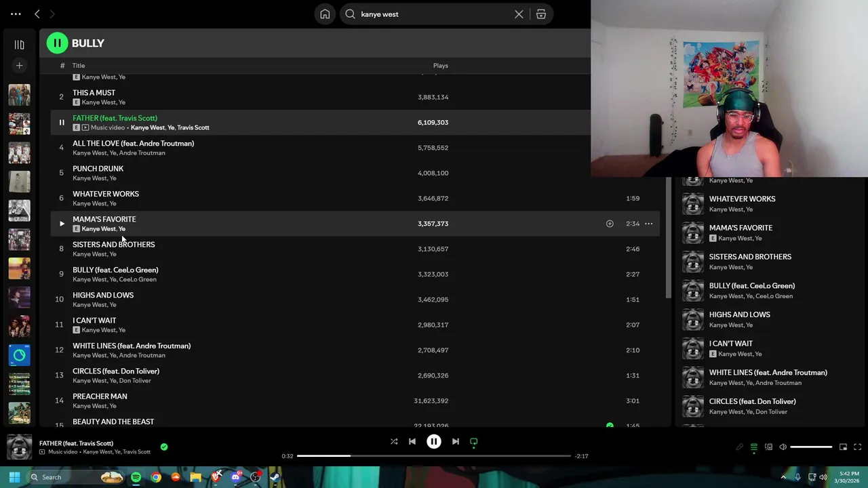Show hidden system tray icons chevron

[x=783, y=477]
